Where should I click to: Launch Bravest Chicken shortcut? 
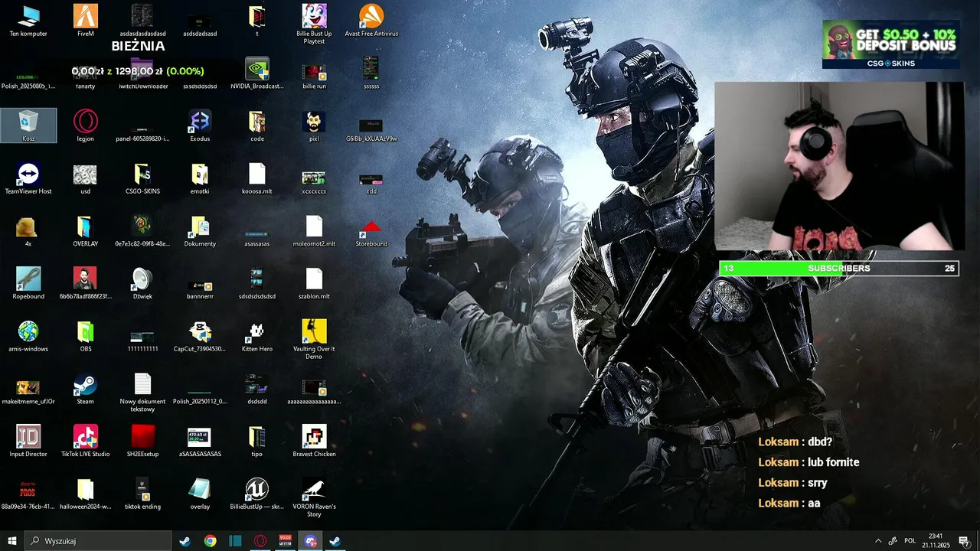(314, 441)
